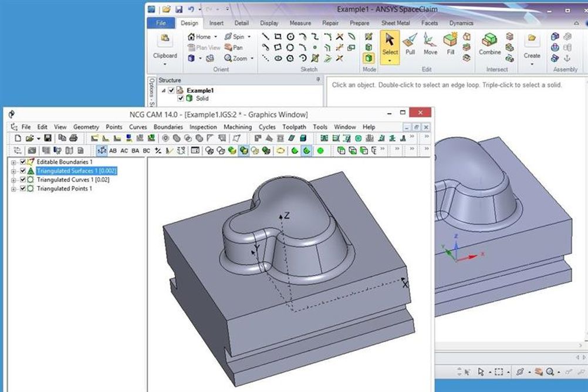Select the Solid item in Structure tree
Screen dimensions: 588x392
tap(202, 98)
